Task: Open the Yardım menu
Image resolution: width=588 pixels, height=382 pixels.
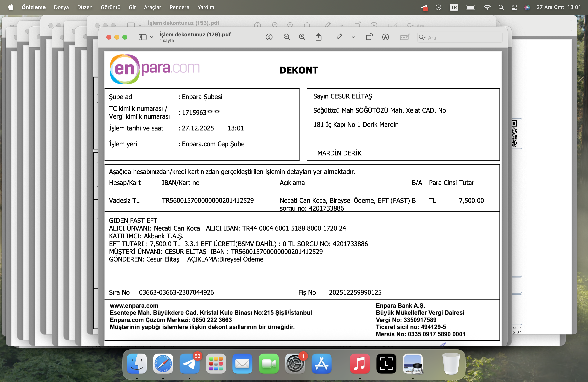Action: [x=206, y=7]
